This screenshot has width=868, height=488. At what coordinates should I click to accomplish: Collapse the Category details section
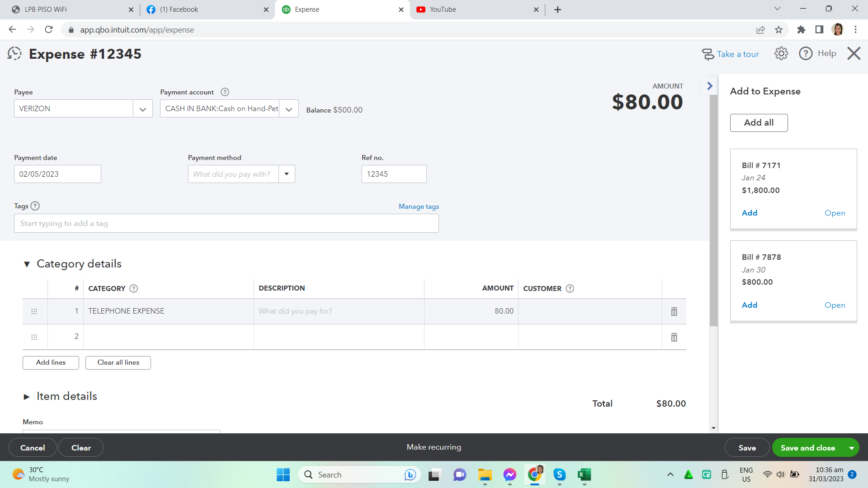[27, 264]
